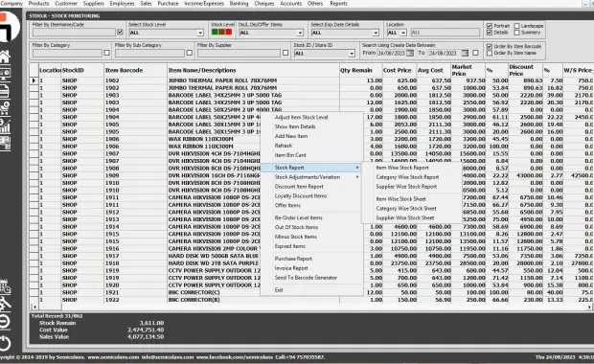Click the Stock Report submenu arrow
Viewport: 594px width, 364px height.
pos(356,168)
